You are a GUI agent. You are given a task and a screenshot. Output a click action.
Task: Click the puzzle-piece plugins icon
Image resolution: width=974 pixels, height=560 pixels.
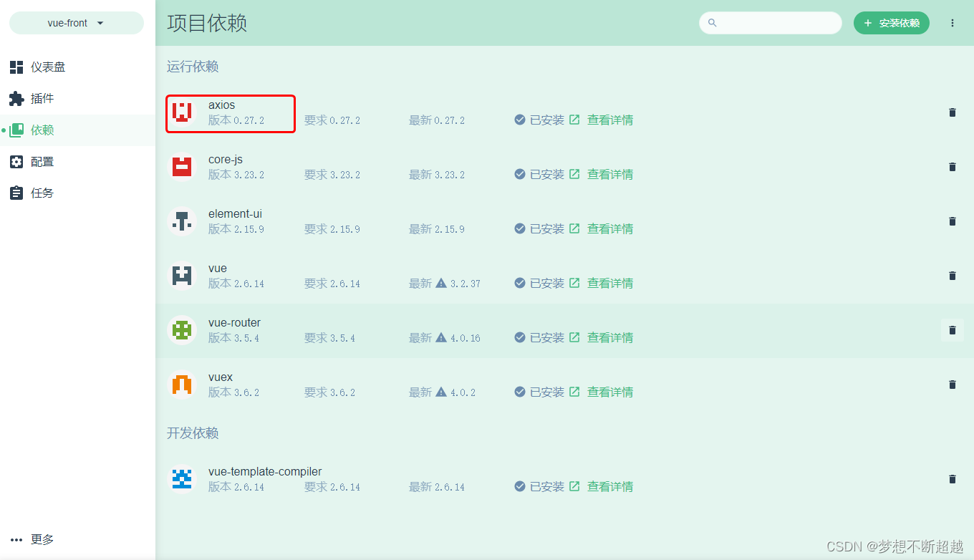(x=16, y=99)
